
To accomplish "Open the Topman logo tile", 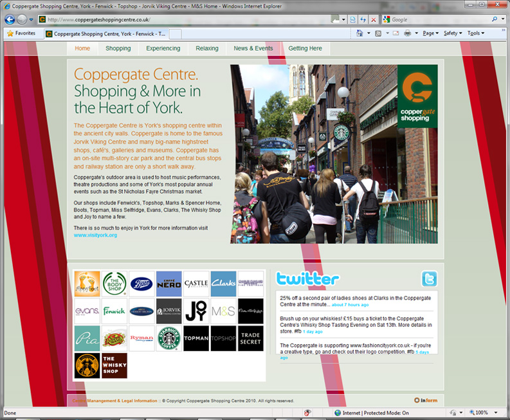I will pos(196,338).
